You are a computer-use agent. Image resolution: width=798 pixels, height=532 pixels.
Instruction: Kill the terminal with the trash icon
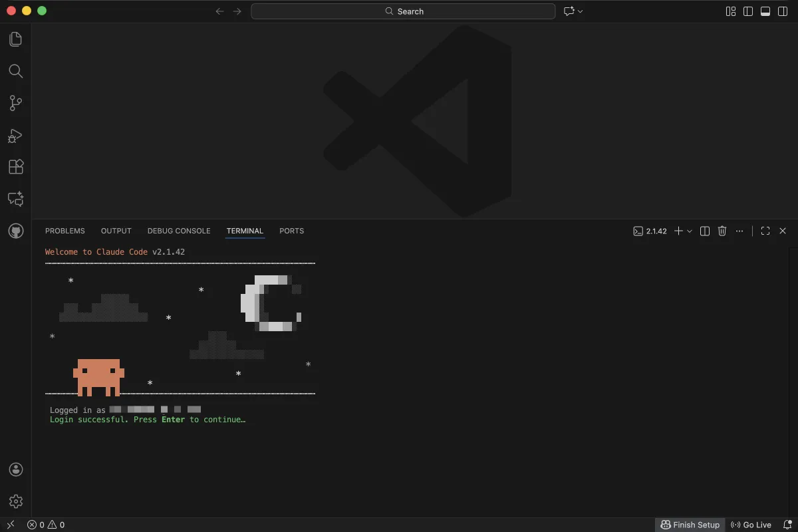(x=722, y=231)
